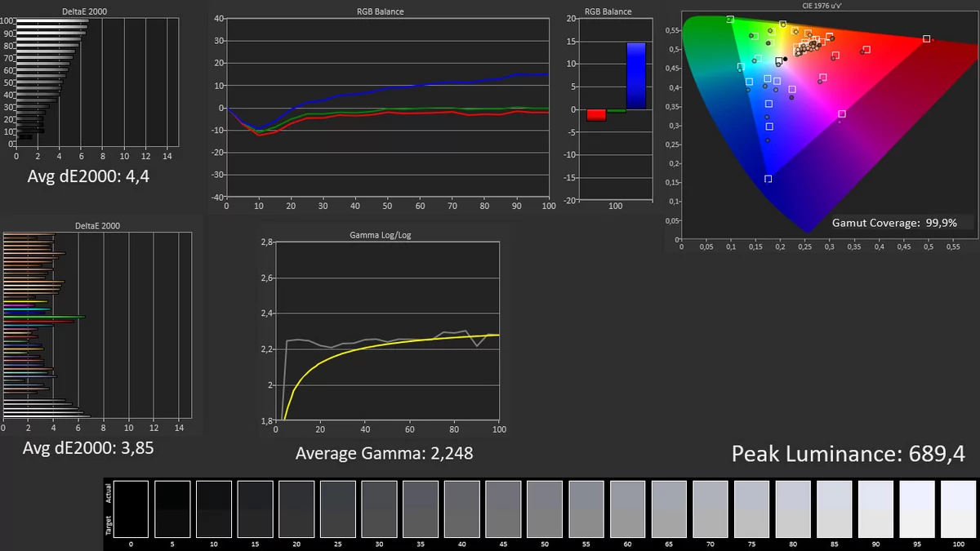Select the grayscale swatch labeled 20

296,509
